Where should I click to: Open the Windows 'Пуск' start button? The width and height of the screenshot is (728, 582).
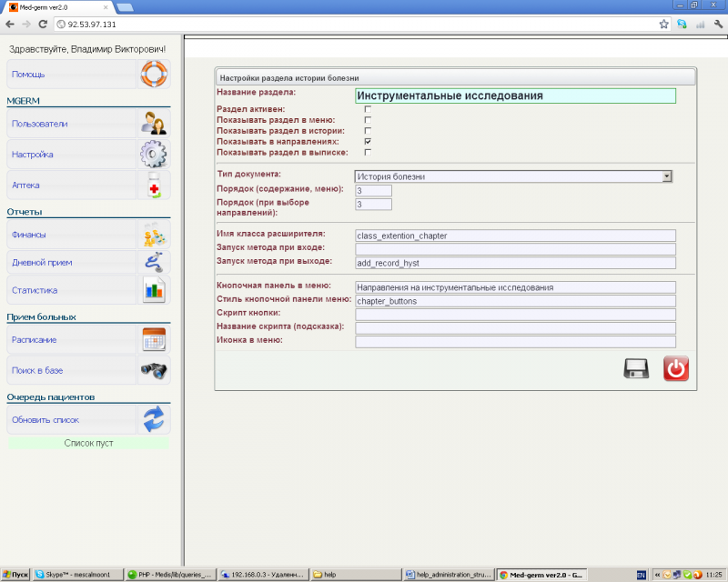[16, 575]
